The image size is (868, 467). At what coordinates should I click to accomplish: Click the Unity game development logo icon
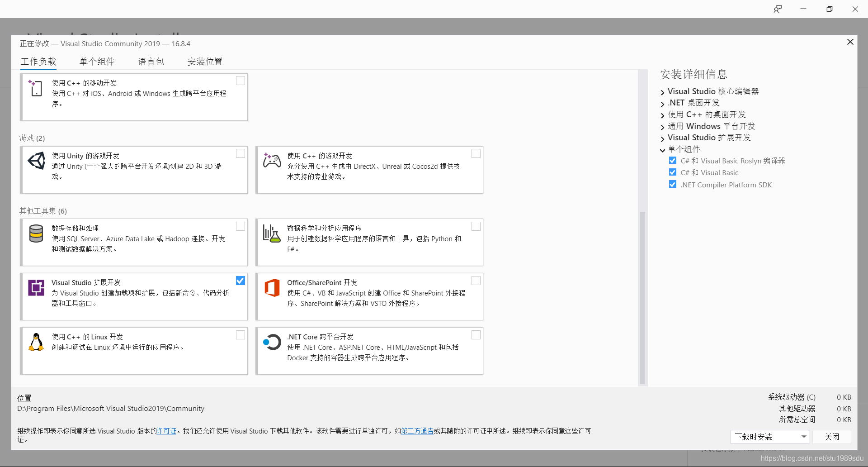[x=37, y=161]
